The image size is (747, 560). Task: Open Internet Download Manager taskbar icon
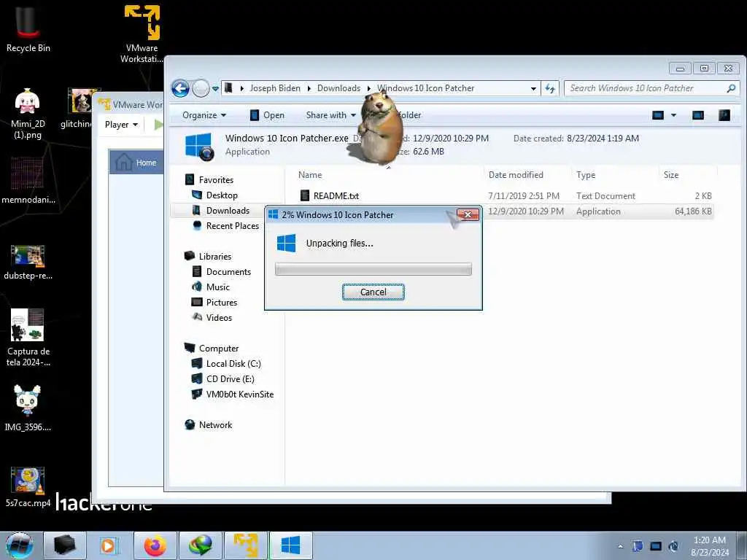click(200, 545)
